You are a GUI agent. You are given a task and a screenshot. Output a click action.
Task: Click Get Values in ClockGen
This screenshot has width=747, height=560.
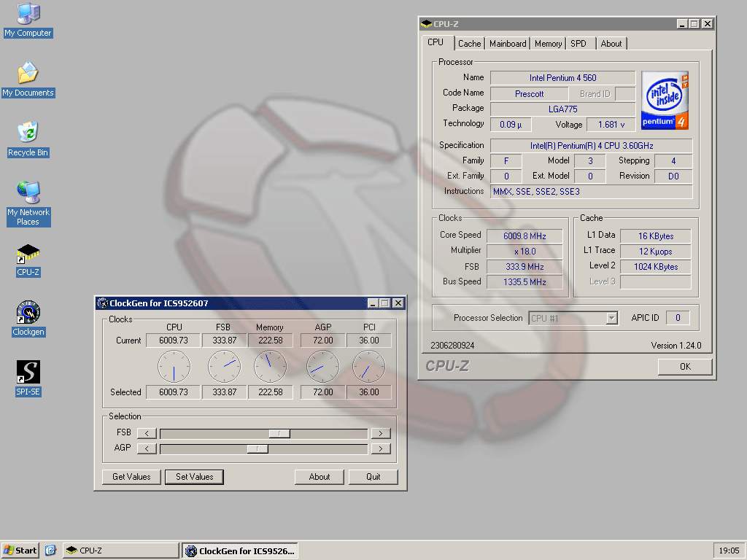point(131,477)
